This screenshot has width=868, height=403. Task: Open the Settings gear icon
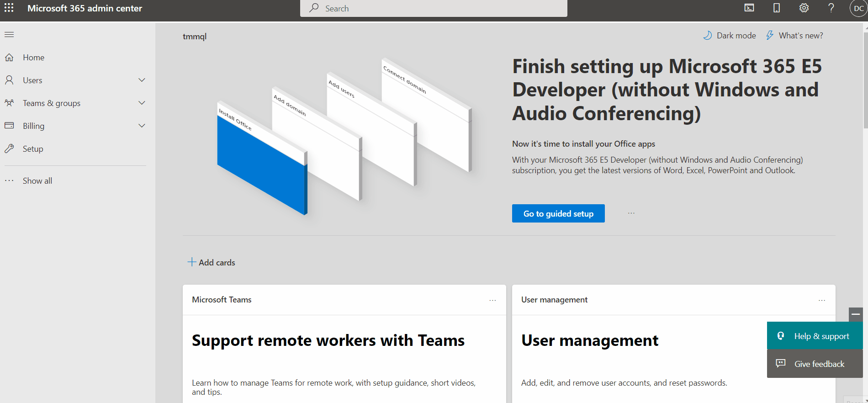(x=804, y=8)
